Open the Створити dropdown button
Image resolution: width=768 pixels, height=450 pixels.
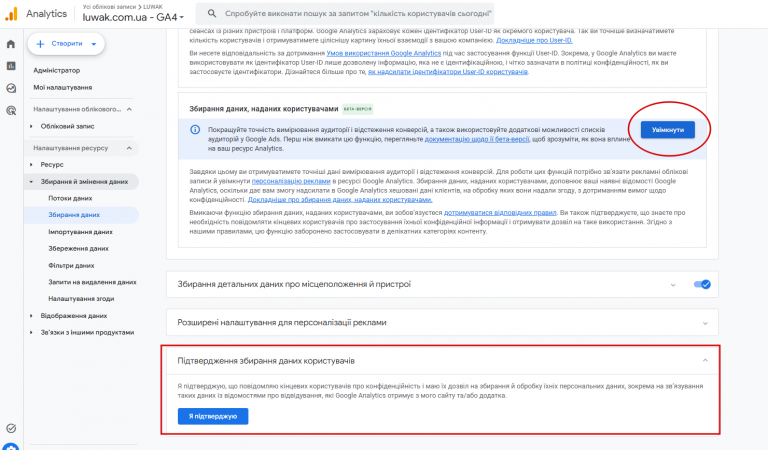pyautogui.click(x=66, y=44)
